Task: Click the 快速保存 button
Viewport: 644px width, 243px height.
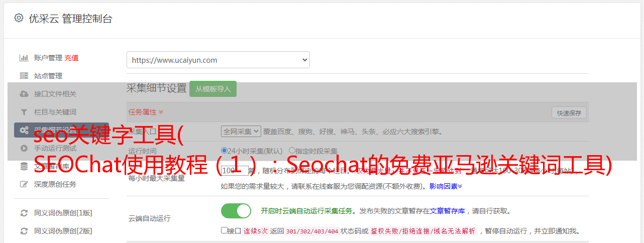Action: 569,113
